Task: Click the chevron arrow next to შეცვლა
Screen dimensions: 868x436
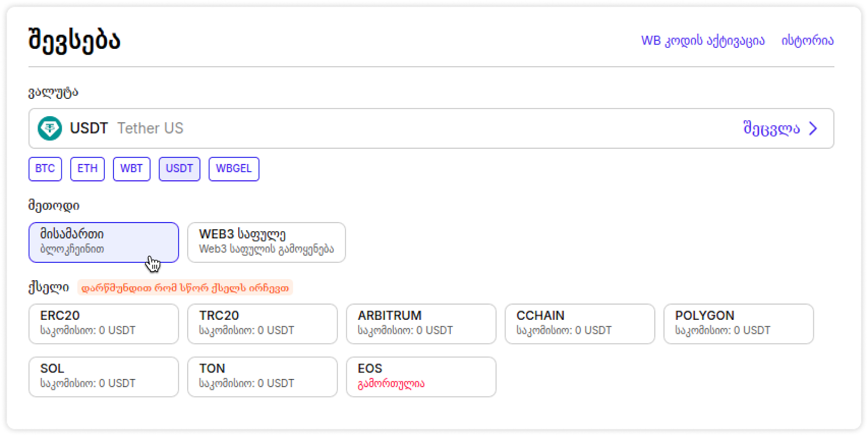Action: click(x=813, y=129)
